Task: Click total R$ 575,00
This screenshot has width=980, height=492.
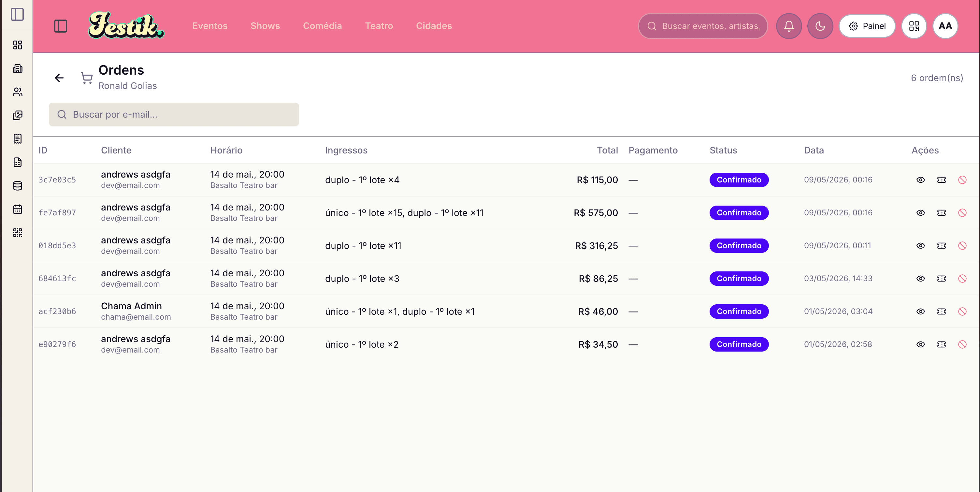Action: coord(596,213)
